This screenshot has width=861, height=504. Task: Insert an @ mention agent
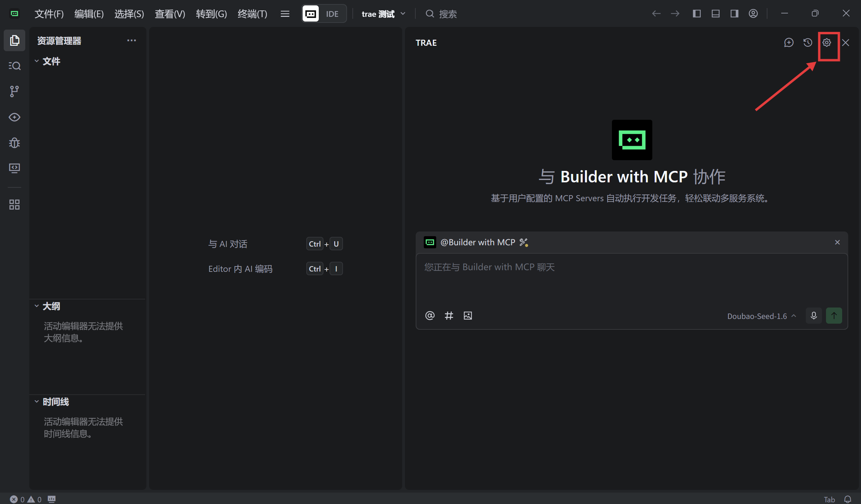430,316
